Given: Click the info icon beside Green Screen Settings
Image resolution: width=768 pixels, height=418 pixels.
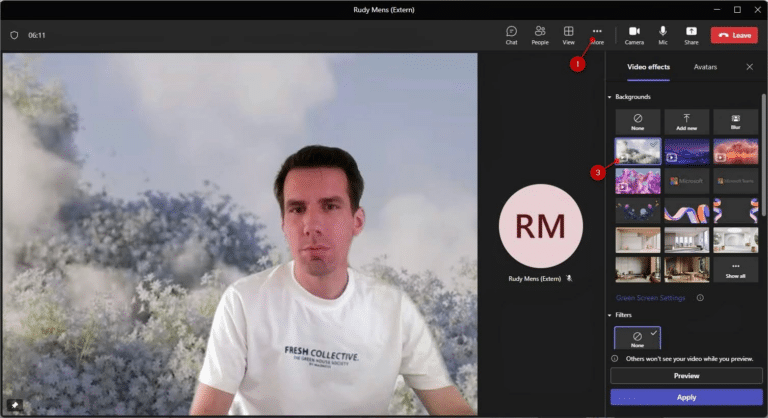Looking at the screenshot, I should [700, 297].
